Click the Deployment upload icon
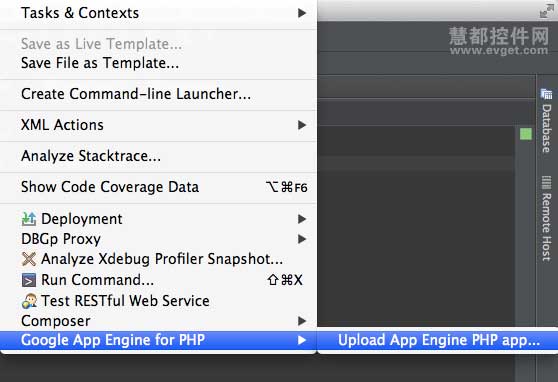 [28, 219]
